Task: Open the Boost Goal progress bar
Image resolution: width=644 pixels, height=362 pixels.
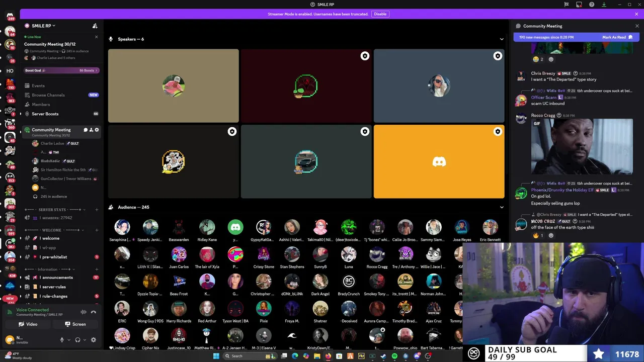Action: coord(61,70)
